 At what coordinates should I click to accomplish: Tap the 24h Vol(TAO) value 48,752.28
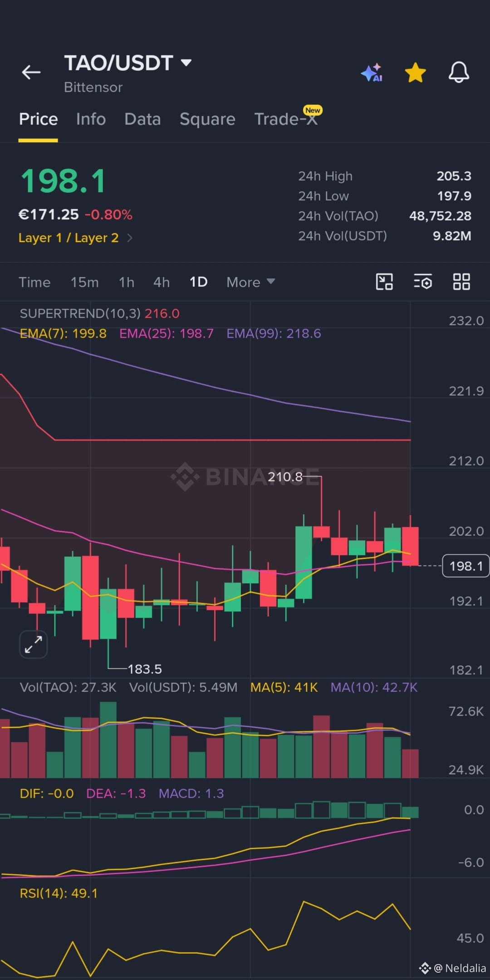[x=440, y=216]
